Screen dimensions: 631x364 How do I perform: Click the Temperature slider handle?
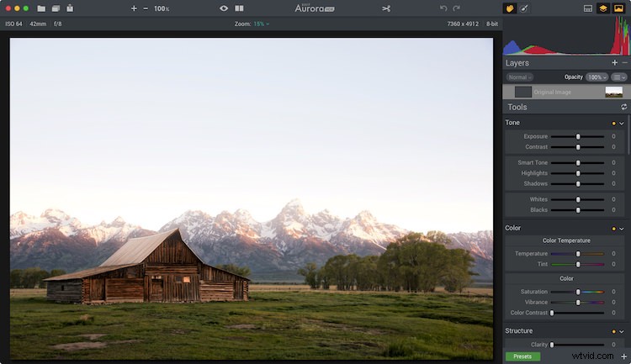point(578,254)
